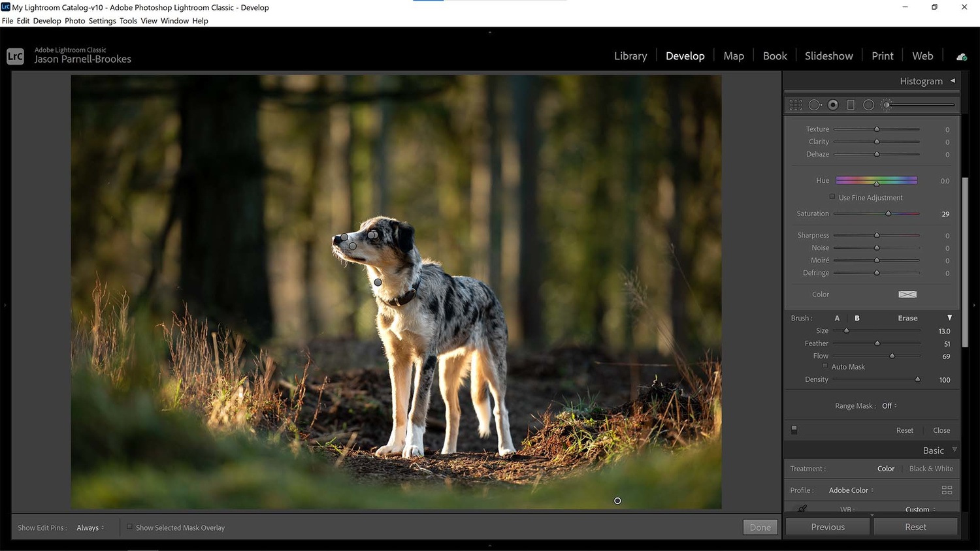This screenshot has height=551, width=980.
Task: Enable Show Selected Mask Overlay checkbox
Action: click(x=129, y=527)
